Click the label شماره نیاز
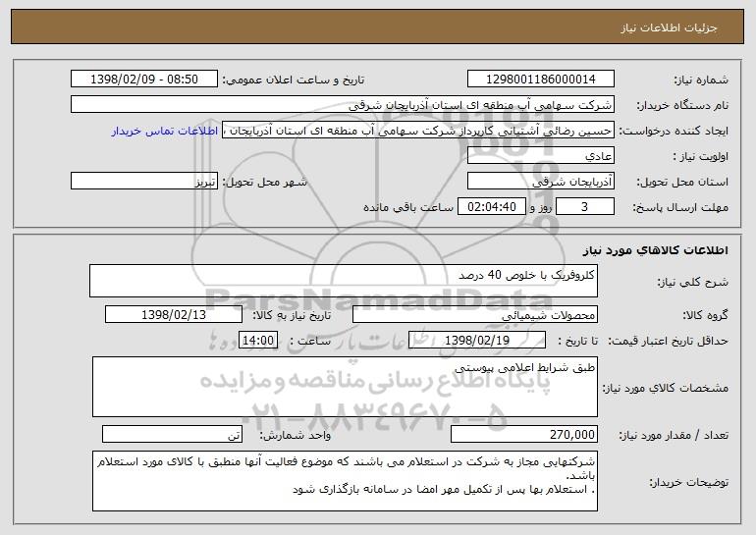756x535 pixels. coord(701,80)
